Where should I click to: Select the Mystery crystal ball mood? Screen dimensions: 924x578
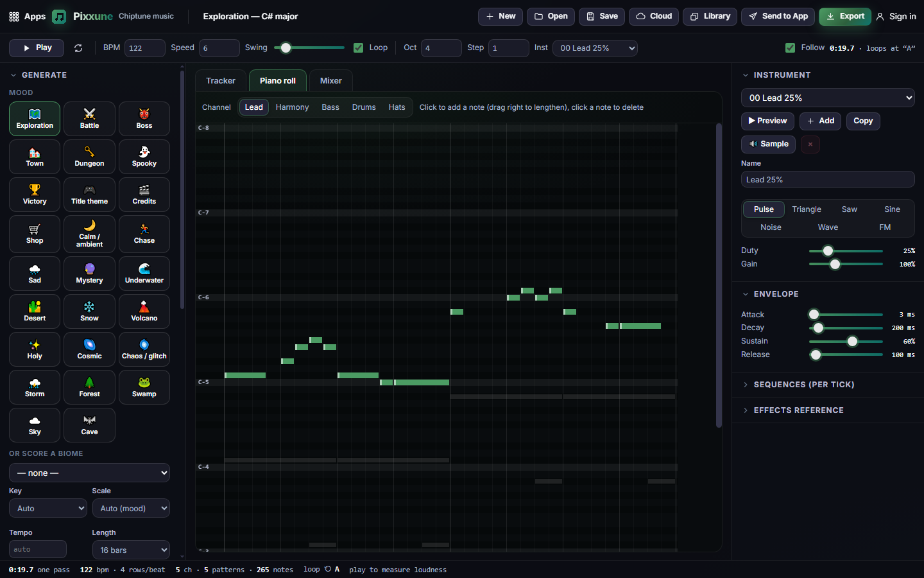[89, 274]
